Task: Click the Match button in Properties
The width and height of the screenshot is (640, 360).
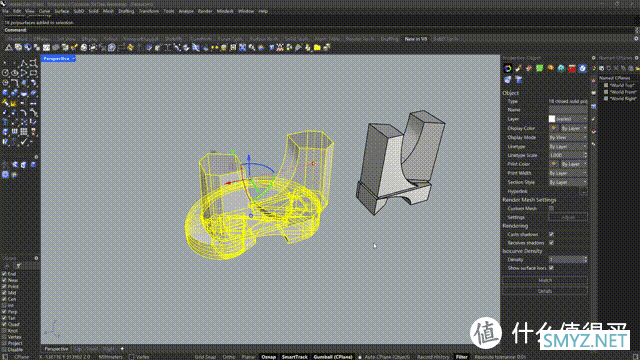Action: [x=545, y=280]
